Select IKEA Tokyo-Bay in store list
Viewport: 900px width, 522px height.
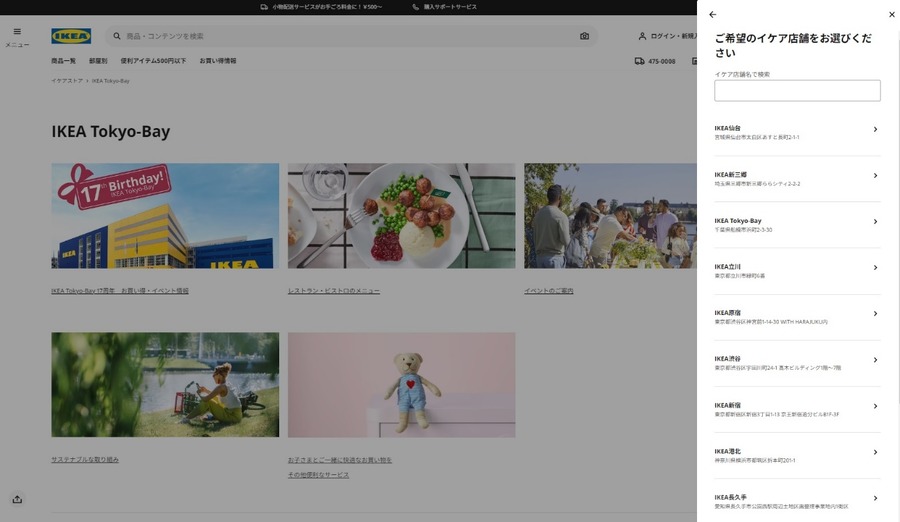click(738, 221)
